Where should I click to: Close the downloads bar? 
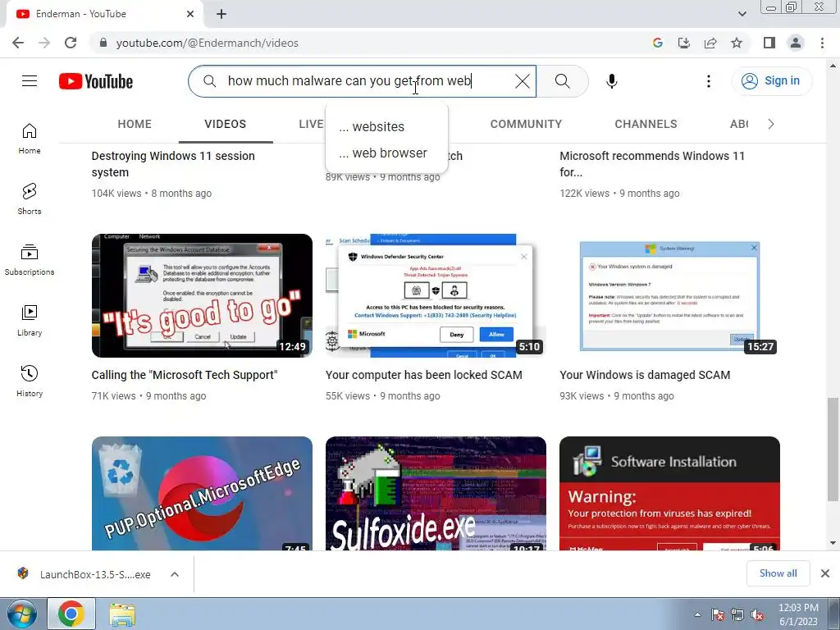point(825,573)
